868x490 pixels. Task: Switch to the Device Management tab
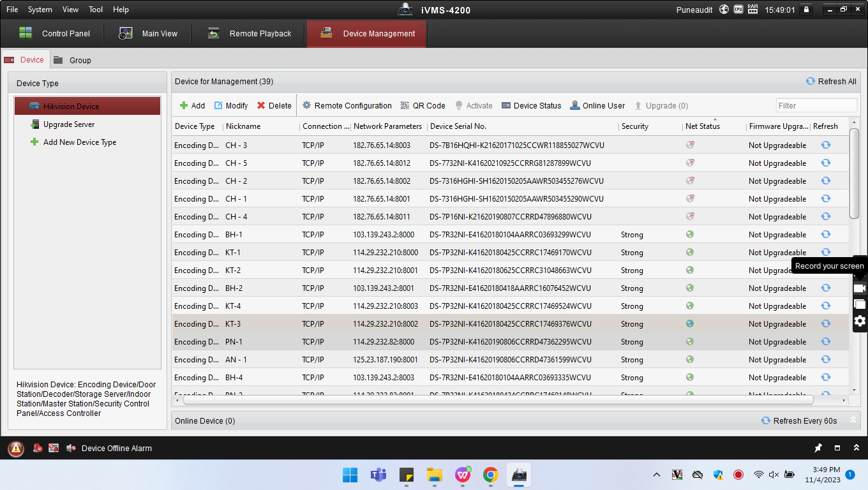click(366, 34)
